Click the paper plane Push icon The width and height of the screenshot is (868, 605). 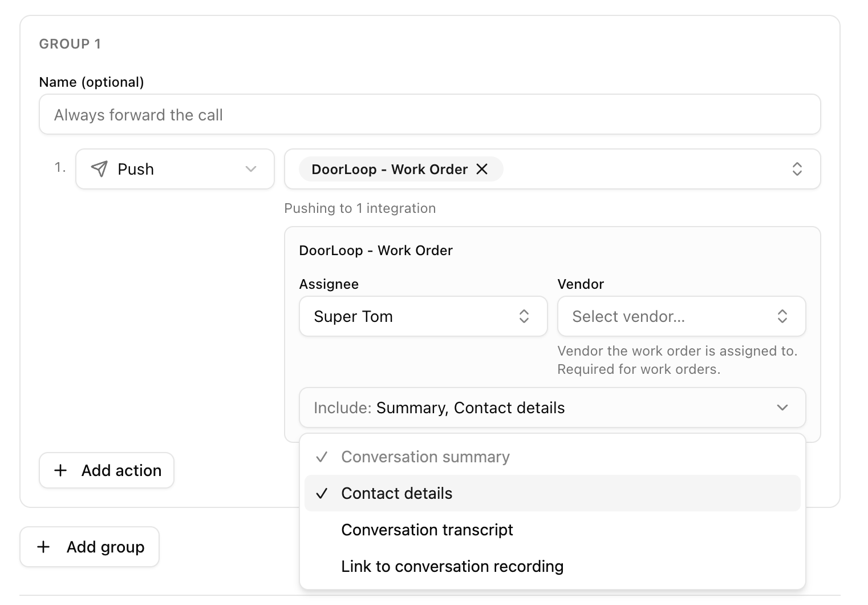point(99,169)
